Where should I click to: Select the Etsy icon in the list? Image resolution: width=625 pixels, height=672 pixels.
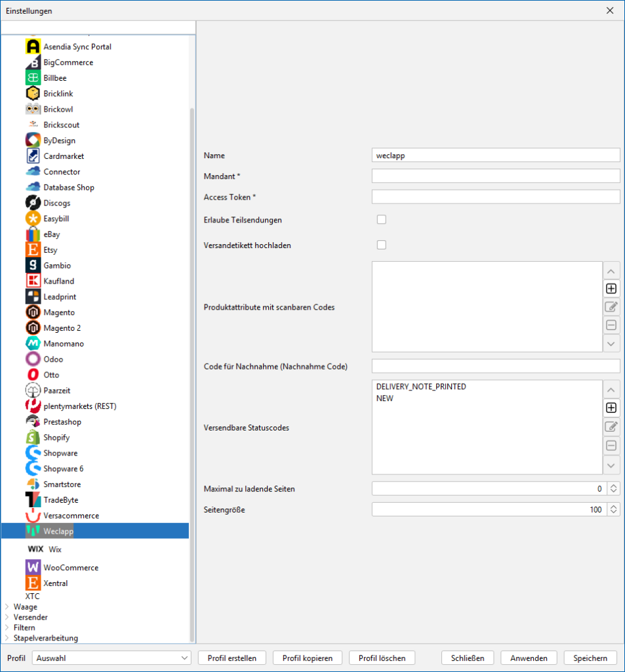(33, 250)
